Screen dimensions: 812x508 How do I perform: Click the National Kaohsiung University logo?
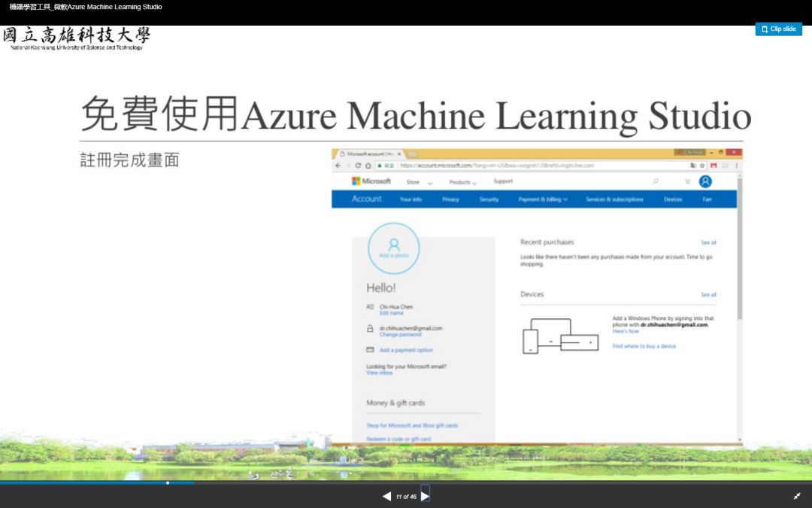coord(76,38)
